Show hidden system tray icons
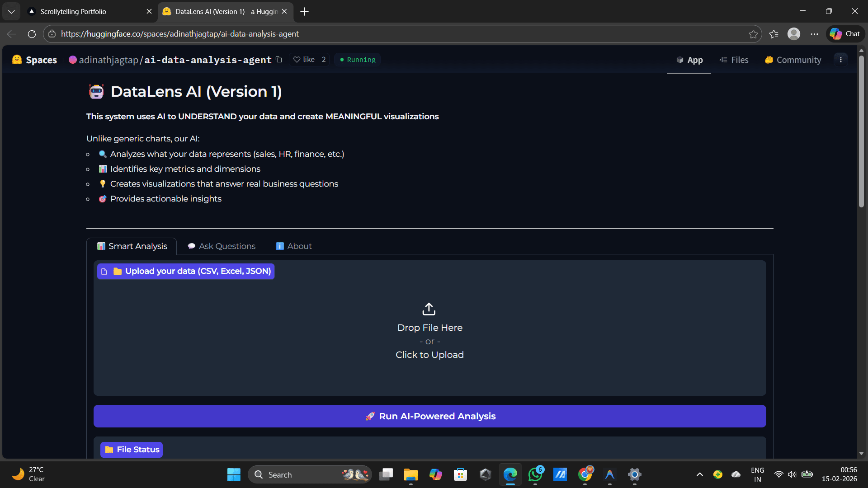This screenshot has width=868, height=488. pyautogui.click(x=700, y=474)
